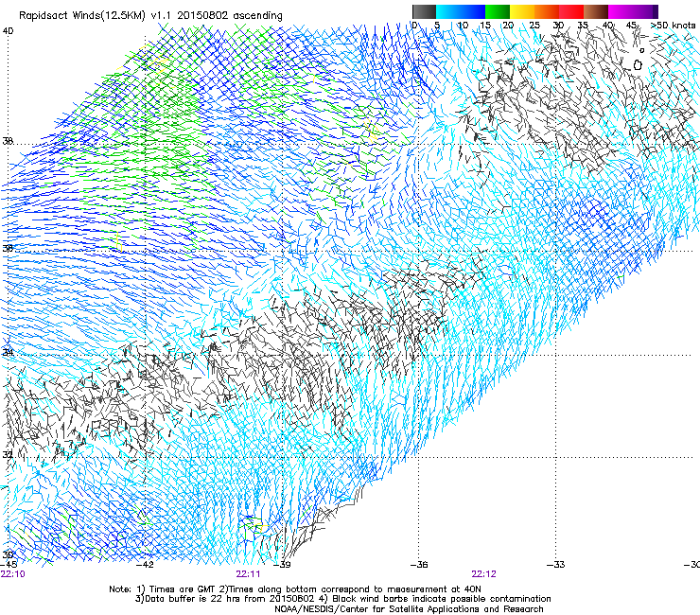Image resolution: width=700 pixels, height=615 pixels.
Task: Click the NOAA/NESDIS Center credit line
Action: [x=409, y=609]
